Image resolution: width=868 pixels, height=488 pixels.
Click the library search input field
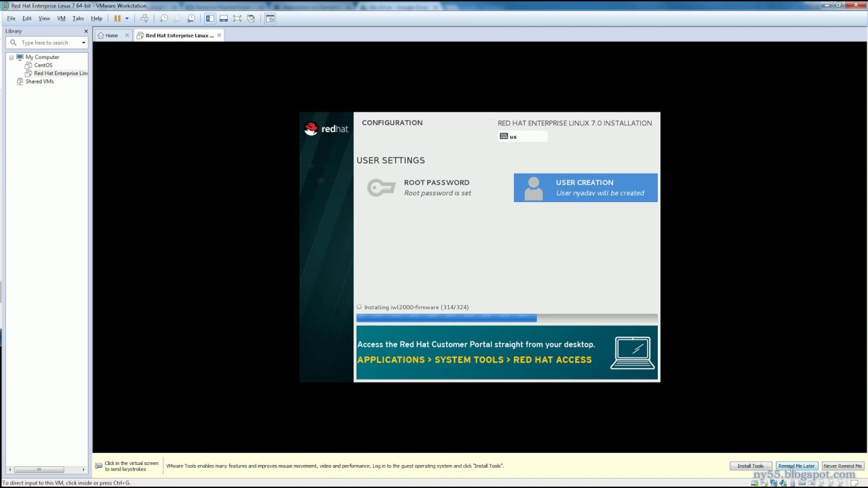tap(49, 43)
